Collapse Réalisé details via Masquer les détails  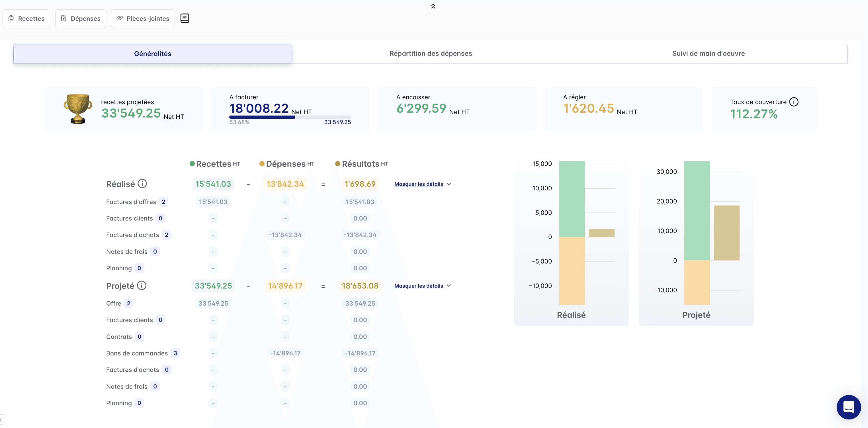[419, 184]
